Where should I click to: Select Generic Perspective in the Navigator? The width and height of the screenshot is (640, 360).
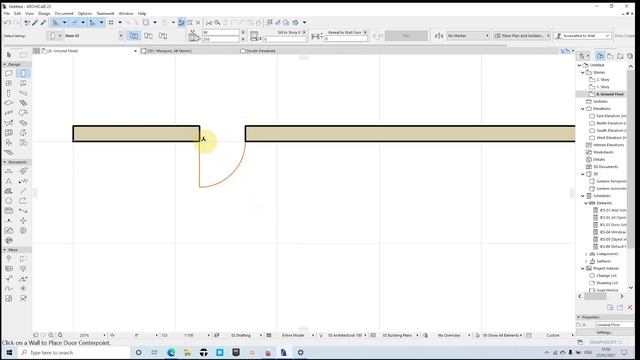click(x=609, y=181)
